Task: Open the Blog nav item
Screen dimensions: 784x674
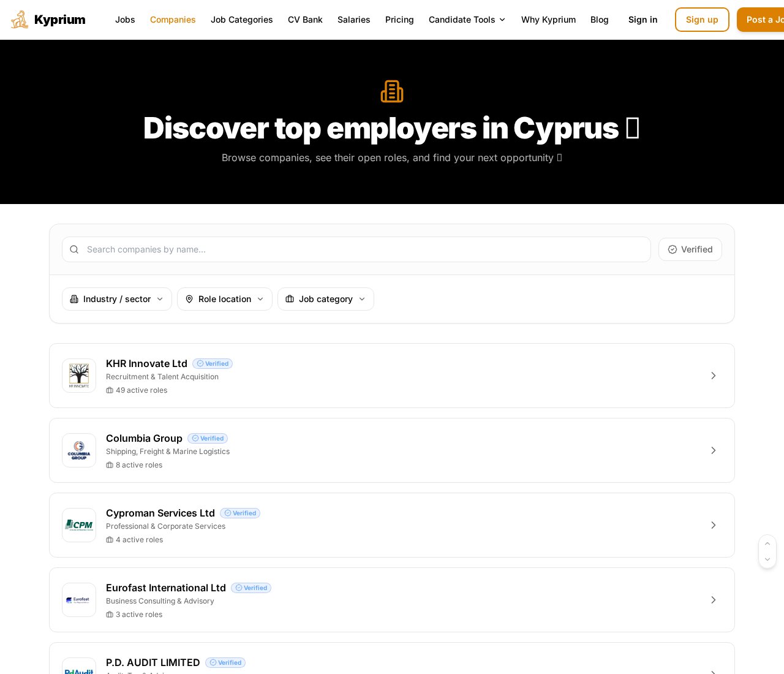Action: (600, 20)
